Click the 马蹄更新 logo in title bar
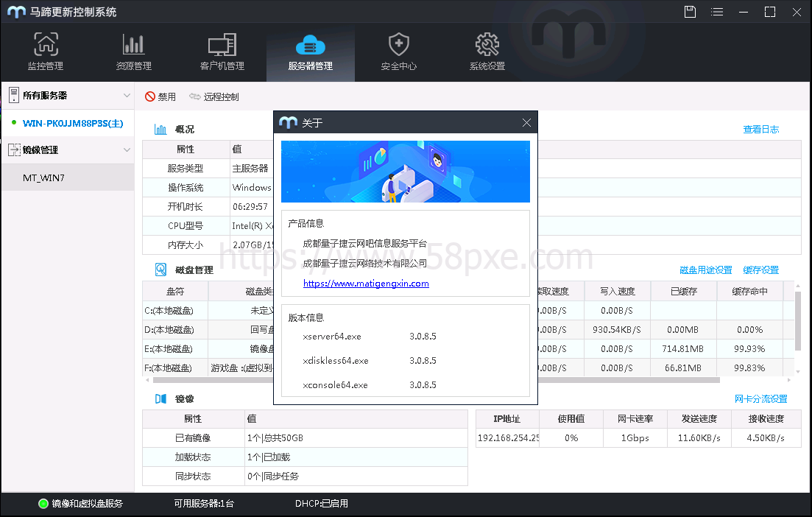 (x=17, y=12)
